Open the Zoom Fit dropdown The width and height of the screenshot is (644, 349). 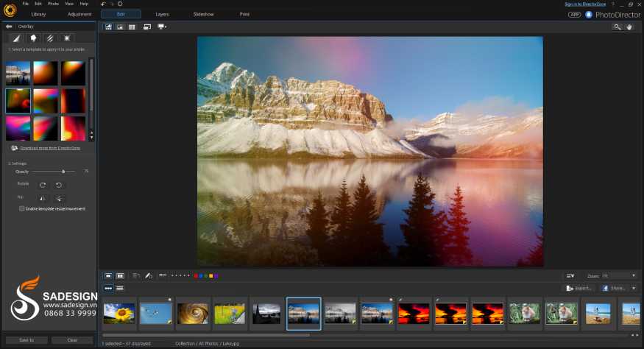point(620,276)
